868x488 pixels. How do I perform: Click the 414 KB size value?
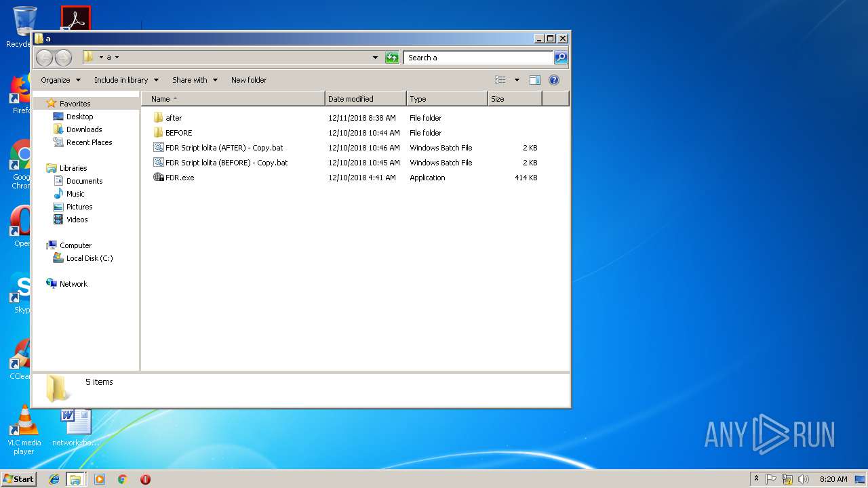tap(526, 178)
